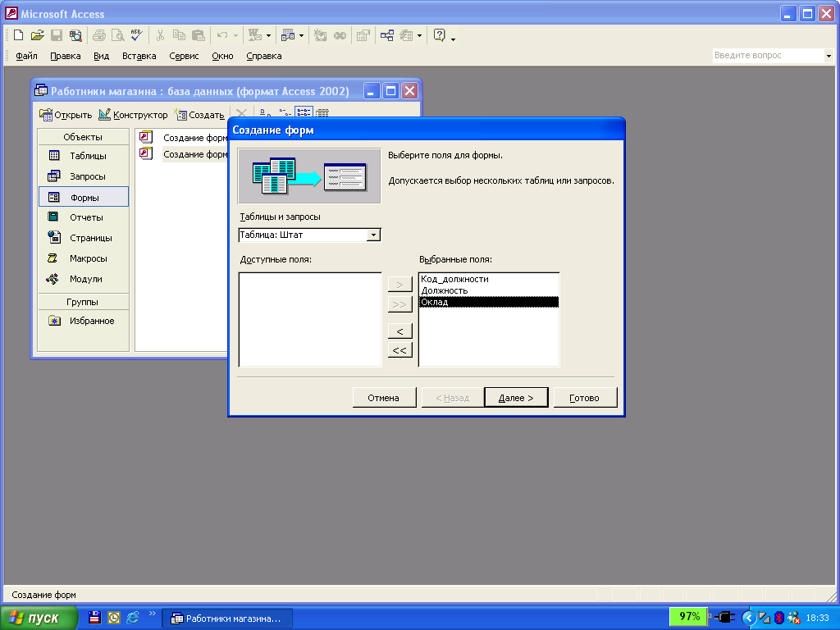840x630 pixels.
Task: Expand the quick launch chevron
Action: coord(152,614)
